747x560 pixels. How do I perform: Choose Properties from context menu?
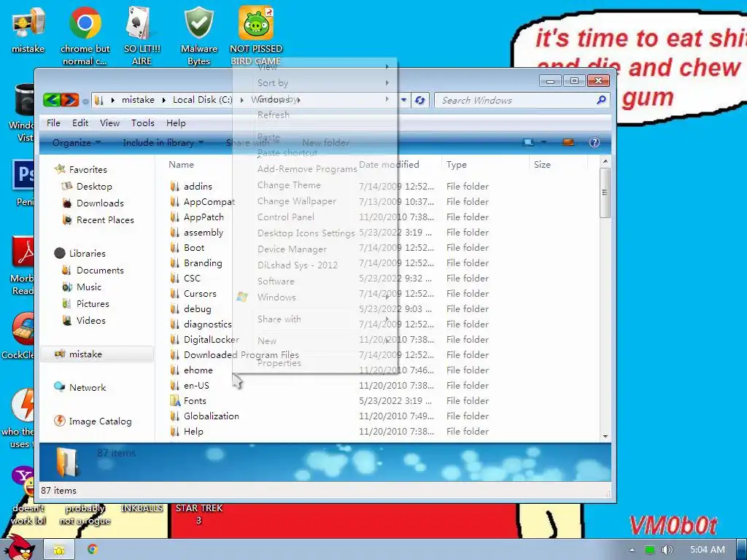(x=279, y=363)
